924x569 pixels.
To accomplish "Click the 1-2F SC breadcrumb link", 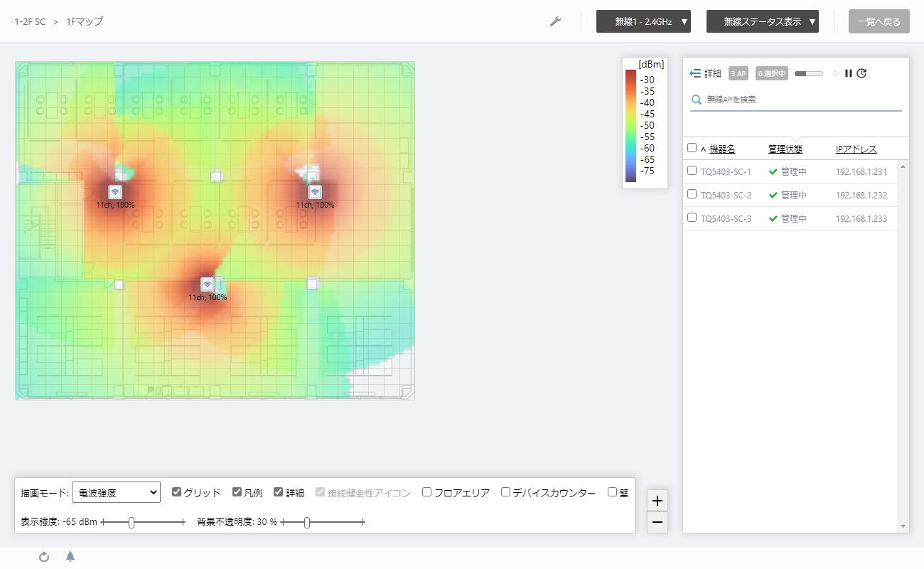I will [x=30, y=22].
